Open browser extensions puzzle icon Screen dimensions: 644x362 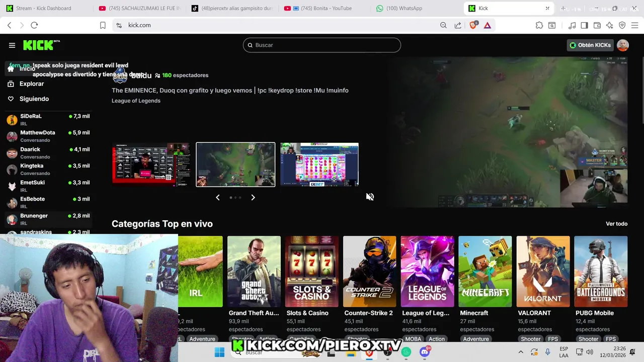539,25
